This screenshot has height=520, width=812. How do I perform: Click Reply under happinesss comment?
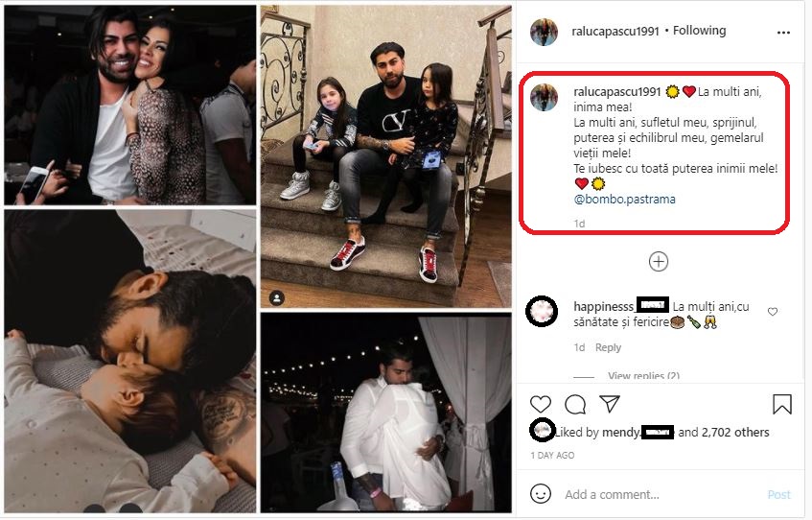608,347
